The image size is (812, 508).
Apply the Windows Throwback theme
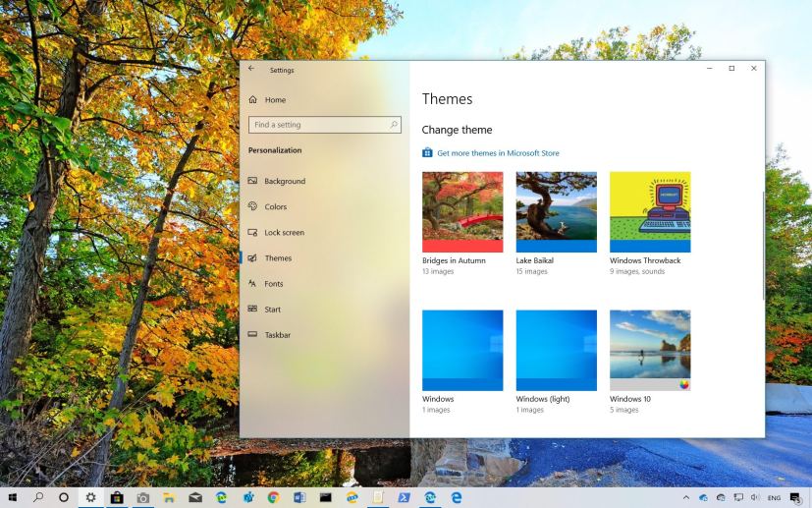coord(650,212)
